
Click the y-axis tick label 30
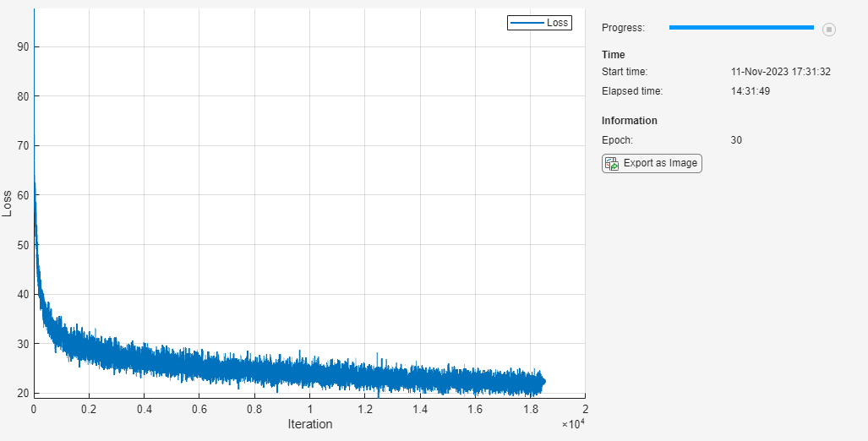pos(24,344)
